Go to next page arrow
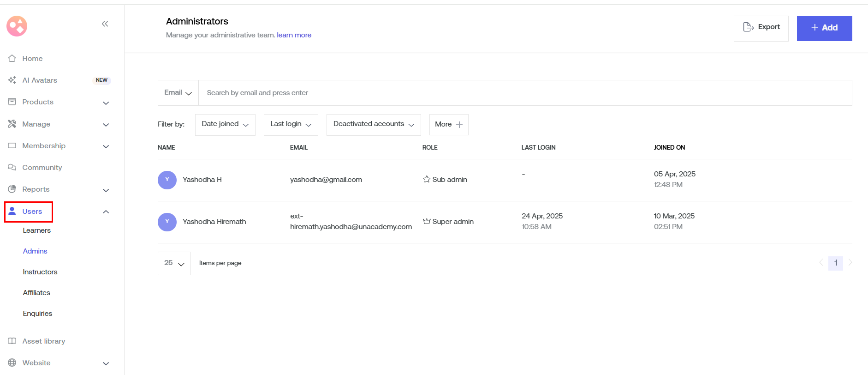Screen dimensions: 868x375 point(850,263)
